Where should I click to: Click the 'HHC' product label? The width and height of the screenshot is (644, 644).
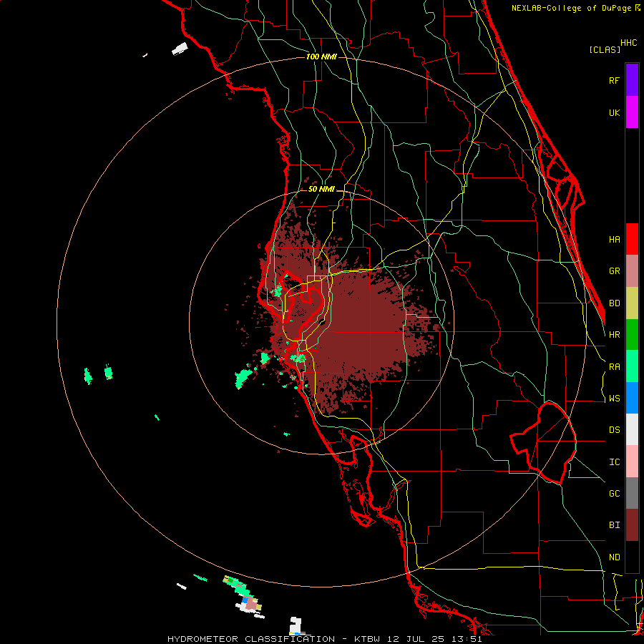(628, 43)
